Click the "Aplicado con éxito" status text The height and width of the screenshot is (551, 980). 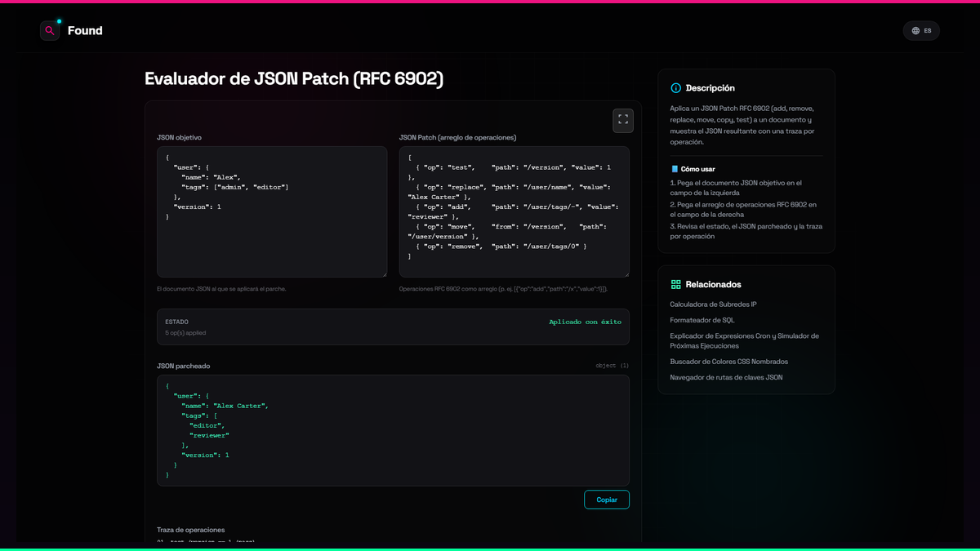click(585, 322)
